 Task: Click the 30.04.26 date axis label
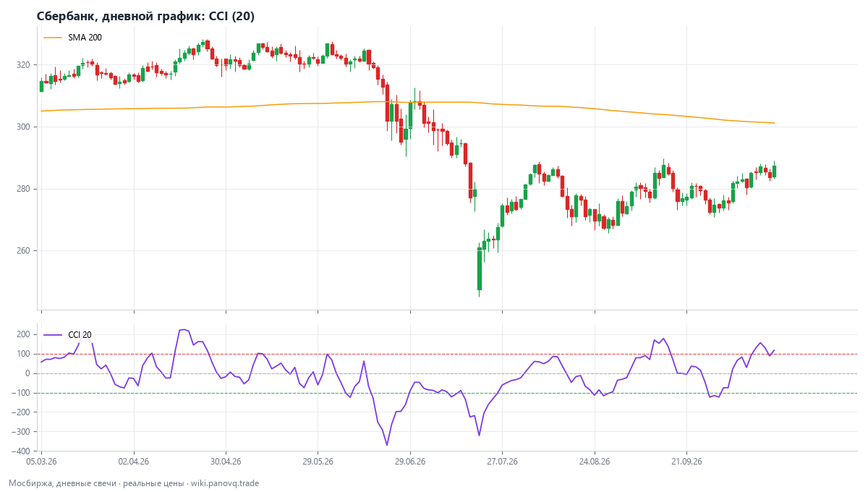[226, 461]
